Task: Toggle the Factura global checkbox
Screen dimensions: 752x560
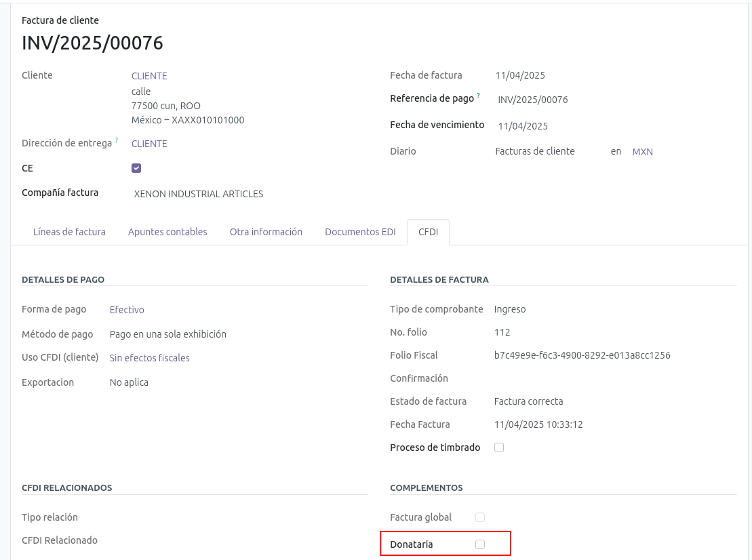Action: click(x=480, y=517)
